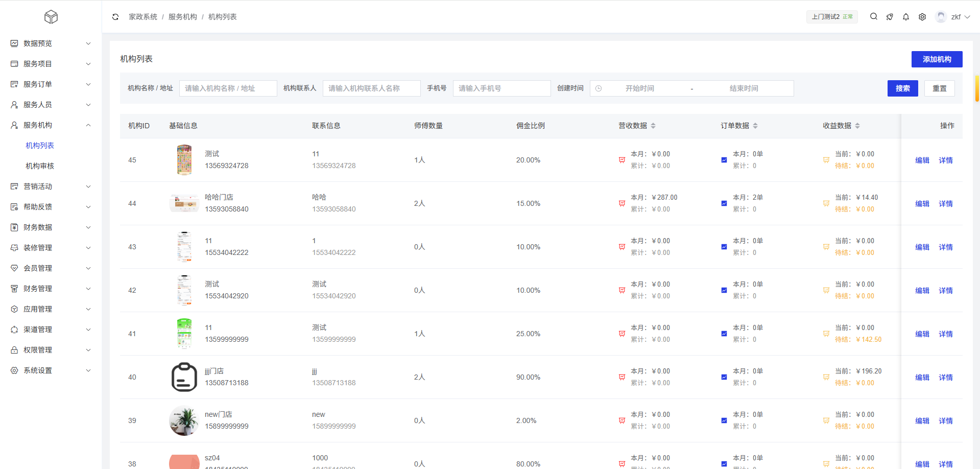
Task: Click the cube logo in the sidebar
Action: click(51, 17)
